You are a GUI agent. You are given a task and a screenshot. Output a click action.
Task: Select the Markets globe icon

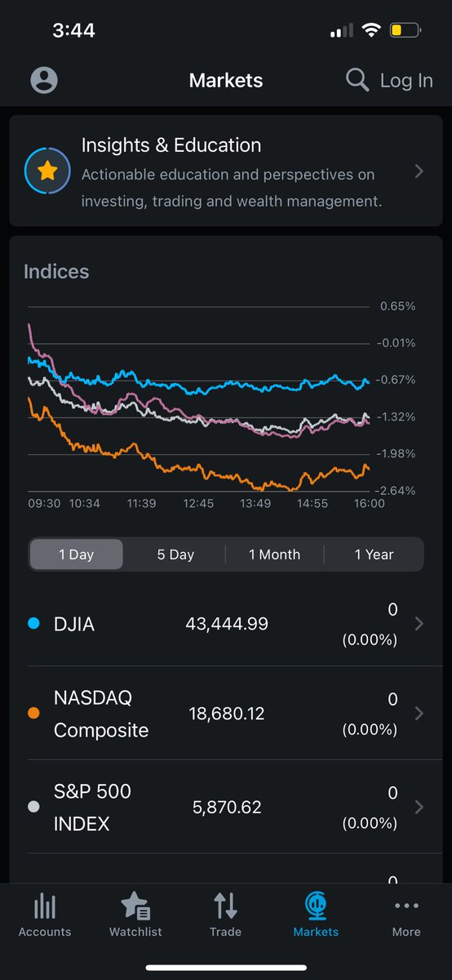[316, 906]
